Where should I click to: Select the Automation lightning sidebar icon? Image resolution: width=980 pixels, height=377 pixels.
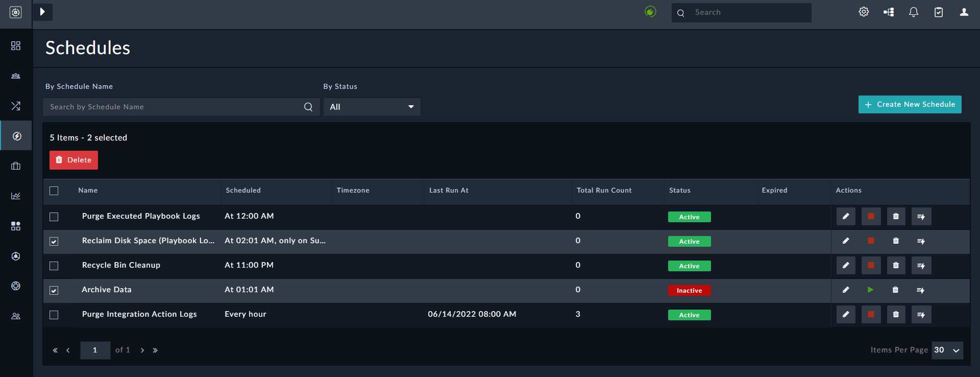point(17,136)
